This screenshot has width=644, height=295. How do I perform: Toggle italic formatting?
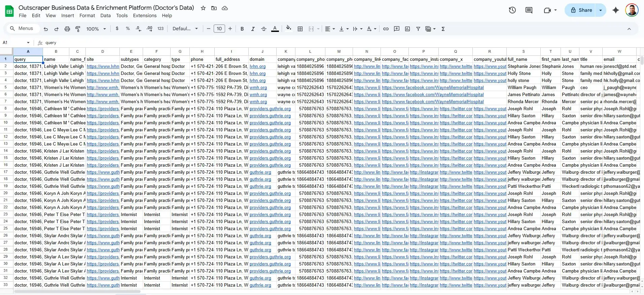click(253, 29)
